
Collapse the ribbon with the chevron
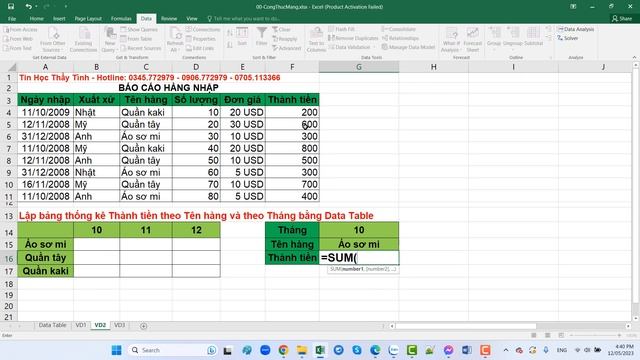pos(634,57)
